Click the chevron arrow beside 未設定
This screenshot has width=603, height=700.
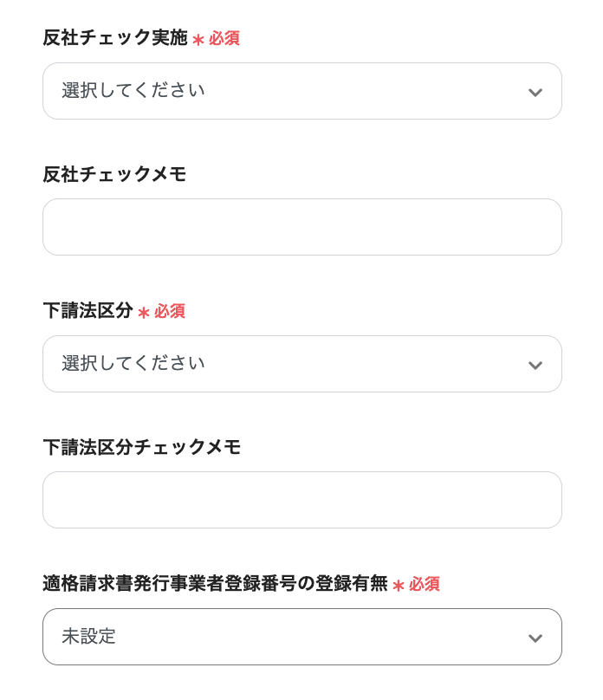[535, 638]
